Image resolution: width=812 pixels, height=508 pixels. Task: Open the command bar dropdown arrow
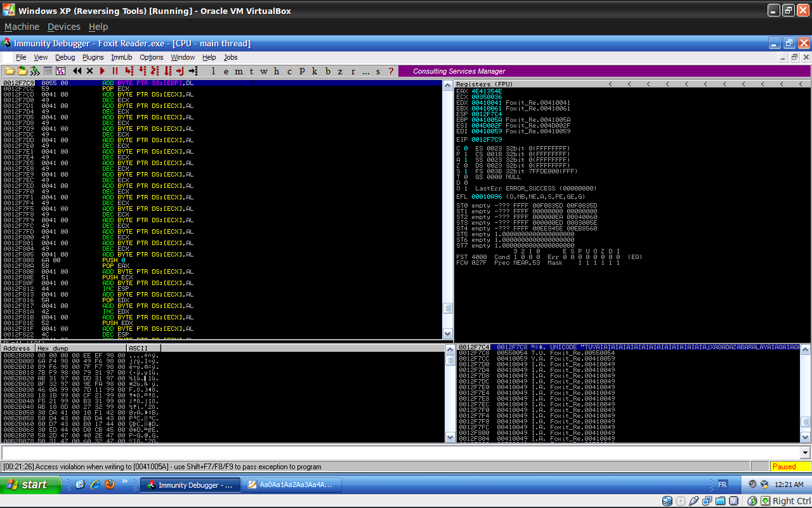click(x=806, y=453)
